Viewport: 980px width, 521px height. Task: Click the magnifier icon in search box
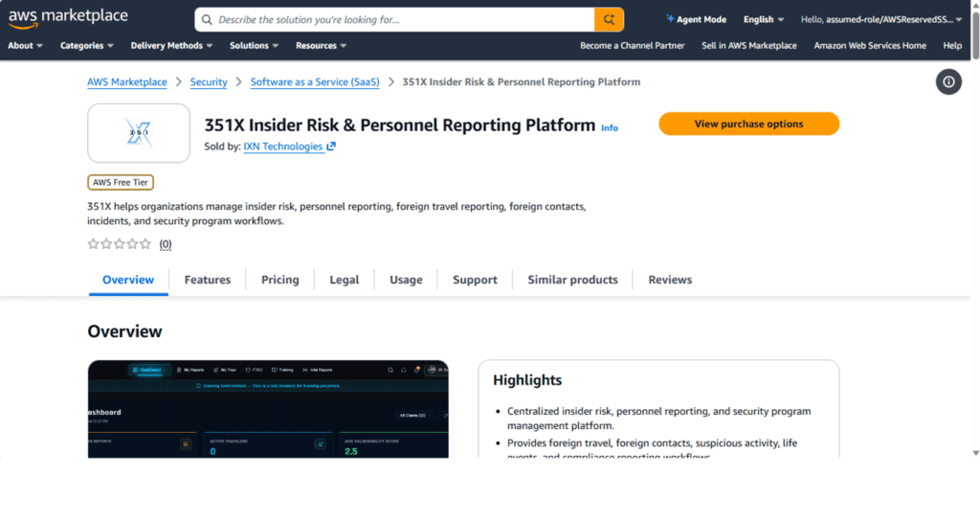tap(207, 20)
